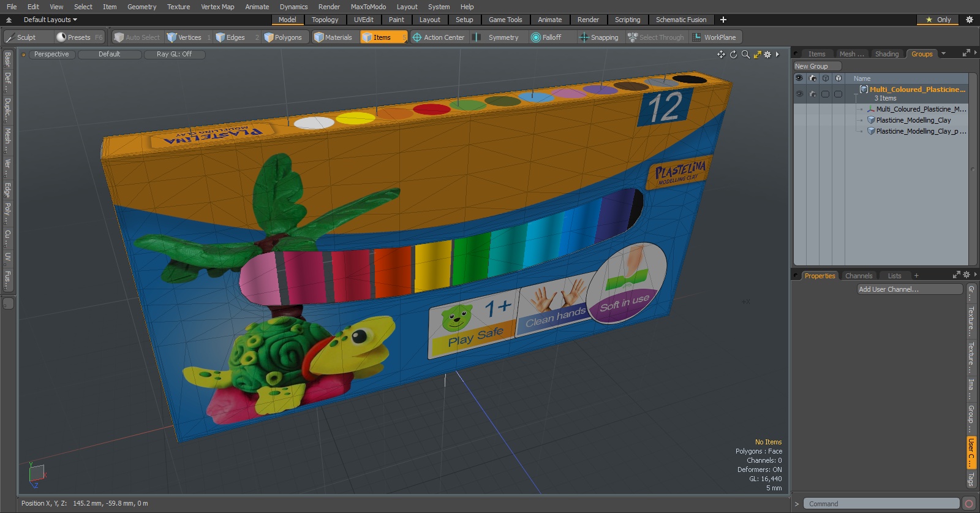Switch to Materials selection mode
Screen dimensions: 980x513
click(x=333, y=37)
